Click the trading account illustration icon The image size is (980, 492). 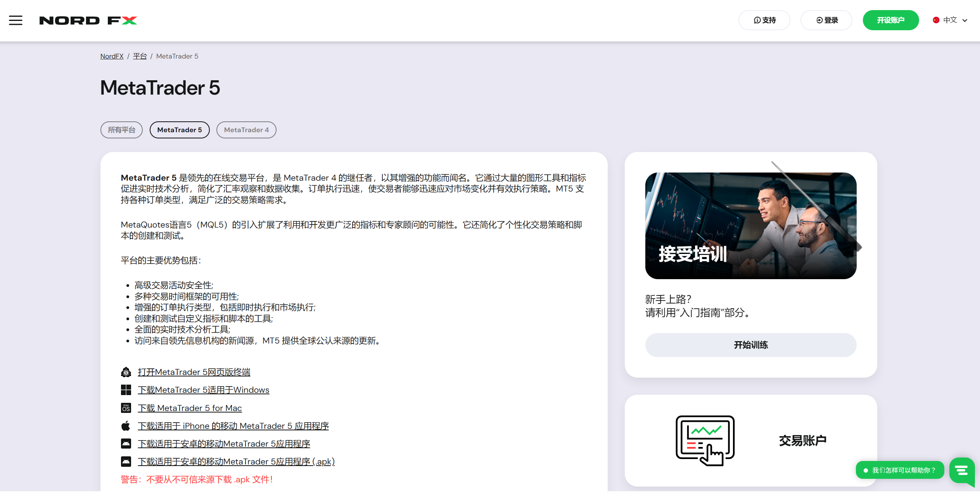[x=705, y=440]
